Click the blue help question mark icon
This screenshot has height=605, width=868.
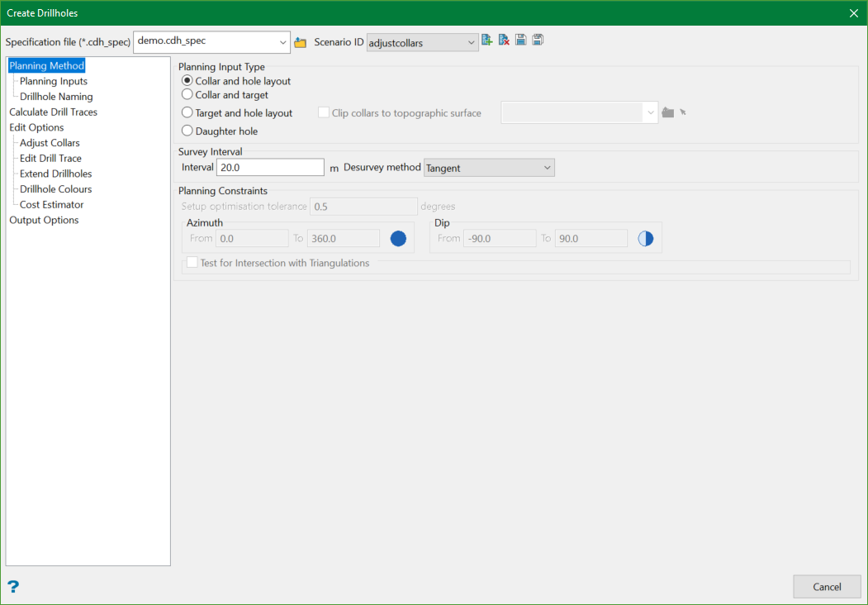(x=13, y=587)
